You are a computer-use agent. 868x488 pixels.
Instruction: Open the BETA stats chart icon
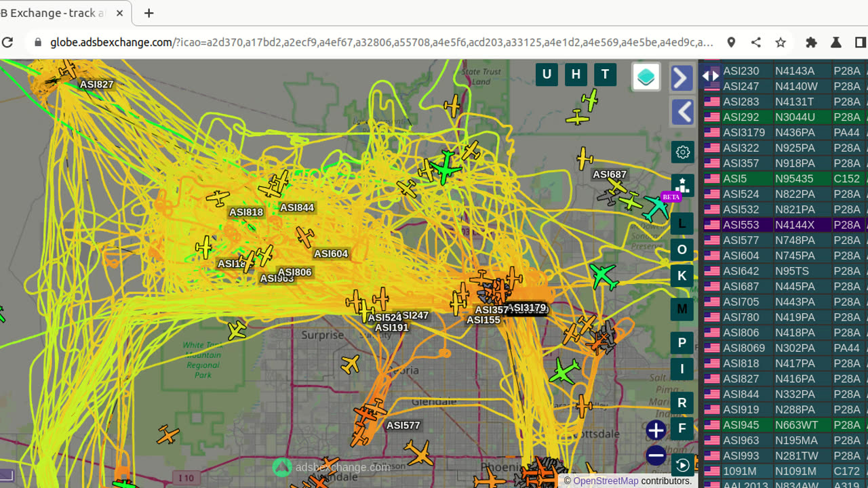pos(682,185)
